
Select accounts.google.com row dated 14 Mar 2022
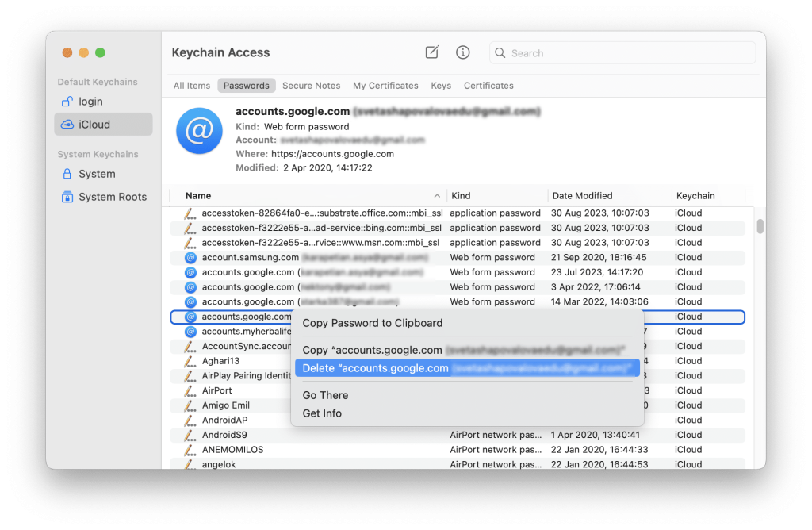coord(458,301)
